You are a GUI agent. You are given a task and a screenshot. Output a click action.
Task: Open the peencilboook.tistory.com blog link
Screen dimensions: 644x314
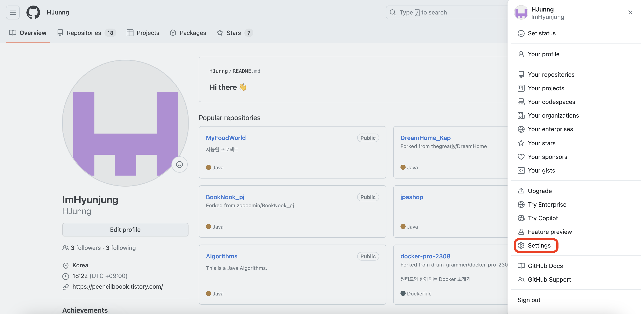[117, 287]
